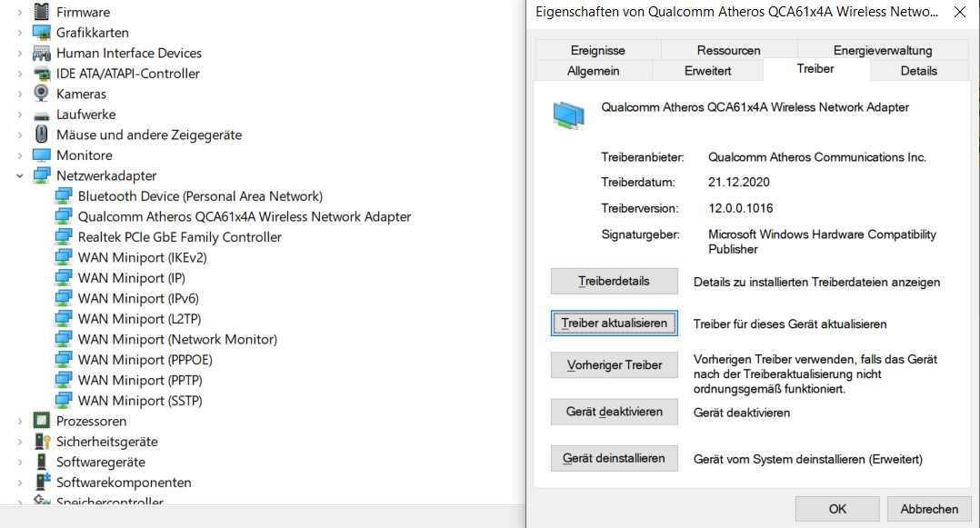Select the Treiber tab

tap(815, 69)
